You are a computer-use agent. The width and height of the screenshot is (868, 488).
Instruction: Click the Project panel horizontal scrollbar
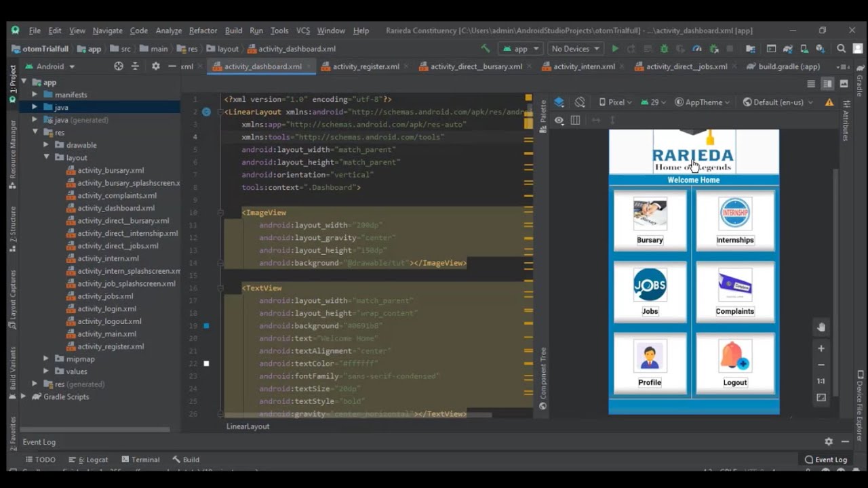point(95,429)
